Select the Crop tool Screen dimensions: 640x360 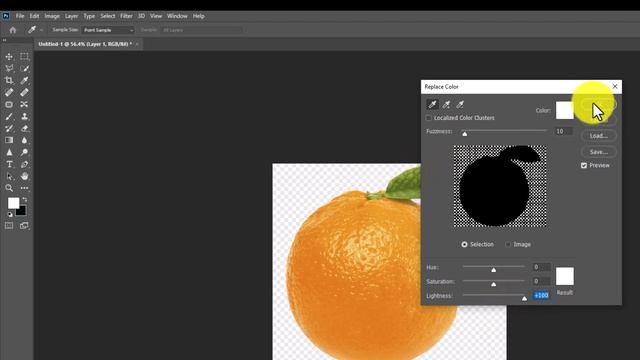[9, 80]
